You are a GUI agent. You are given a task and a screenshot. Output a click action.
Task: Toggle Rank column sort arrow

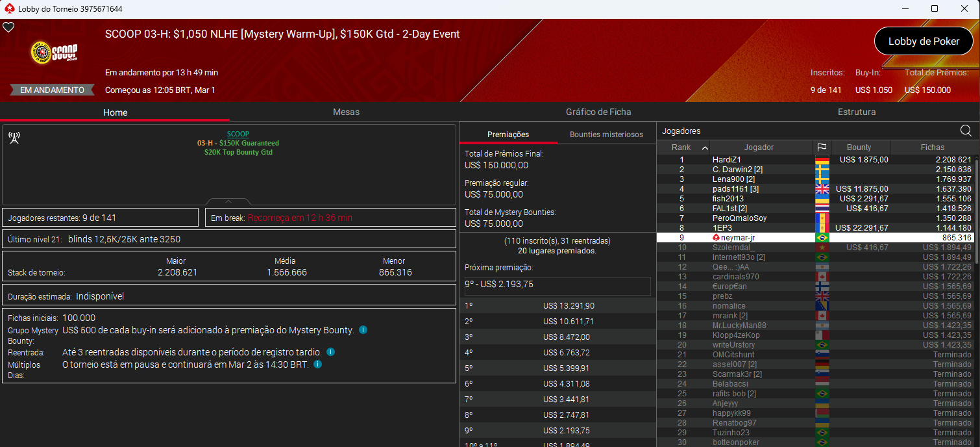(x=704, y=147)
